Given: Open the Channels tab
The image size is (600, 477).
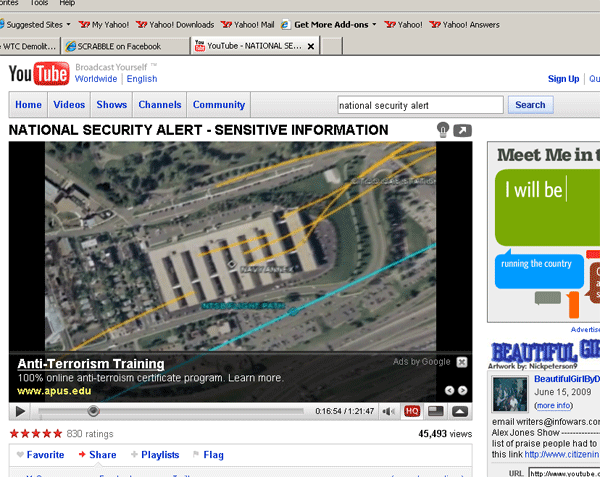Looking at the screenshot, I should [x=160, y=105].
